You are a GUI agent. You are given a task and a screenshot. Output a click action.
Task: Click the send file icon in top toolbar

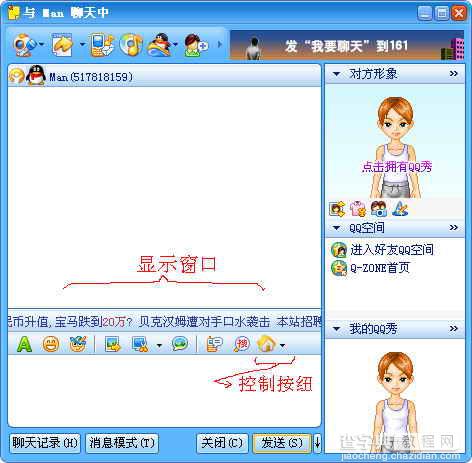pos(63,44)
